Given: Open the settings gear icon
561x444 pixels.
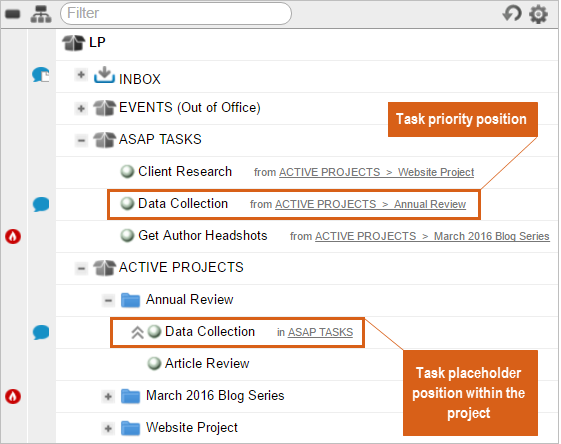Looking at the screenshot, I should [538, 14].
